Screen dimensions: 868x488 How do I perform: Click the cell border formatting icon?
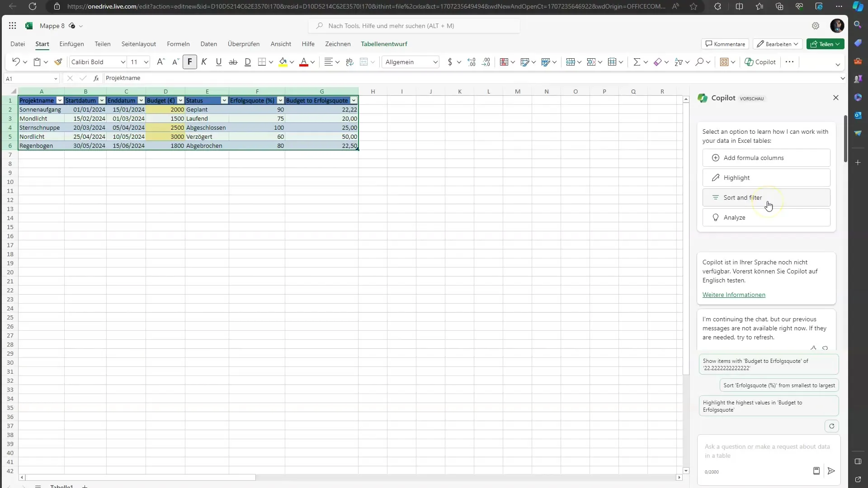click(x=261, y=62)
